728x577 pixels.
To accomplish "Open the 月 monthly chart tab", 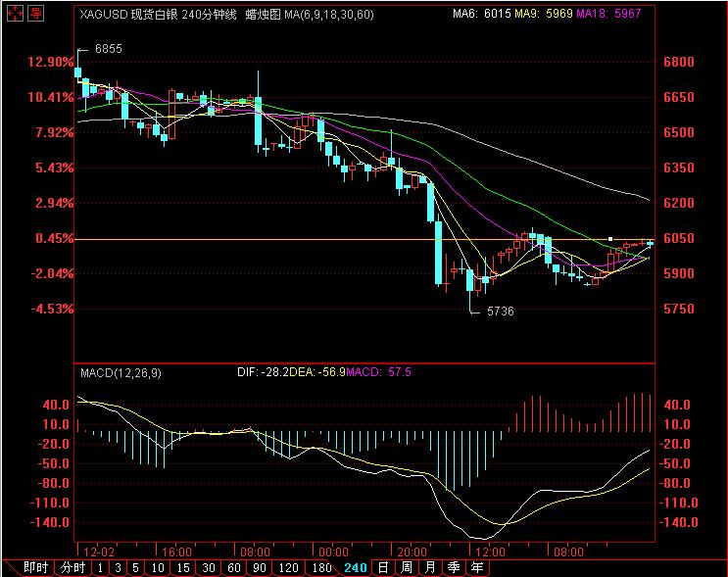I will pyautogui.click(x=429, y=567).
